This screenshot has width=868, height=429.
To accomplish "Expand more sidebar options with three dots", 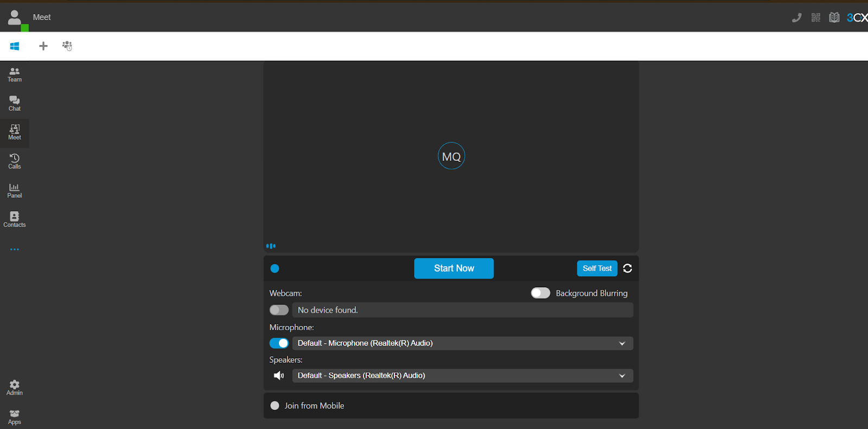I will pyautogui.click(x=15, y=250).
